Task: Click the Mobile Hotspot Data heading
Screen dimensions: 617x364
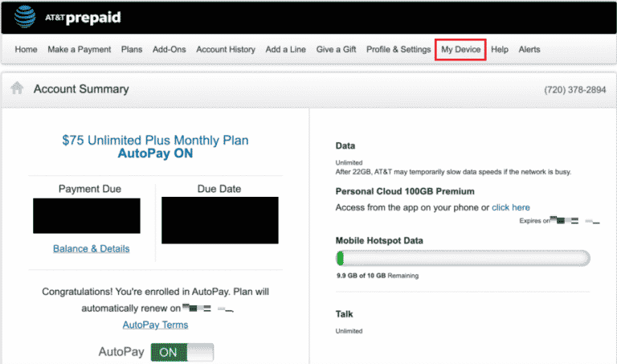Action: [x=379, y=240]
